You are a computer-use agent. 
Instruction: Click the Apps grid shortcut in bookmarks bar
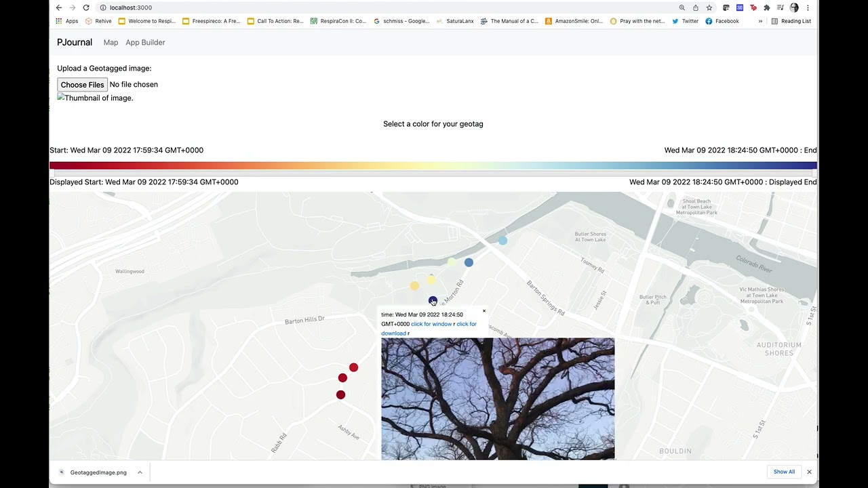[x=66, y=21]
